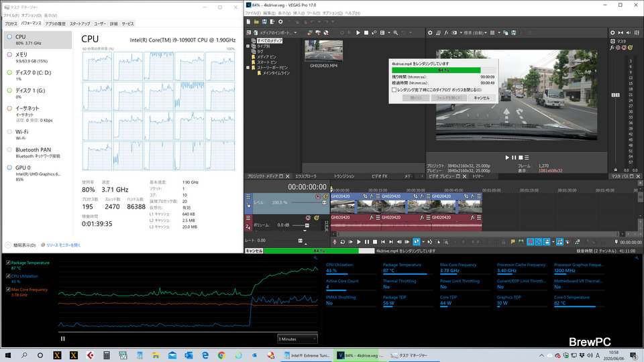Open the 3 Minutes time range dropdown
The height and width of the screenshot is (362, 644).
[295, 339]
